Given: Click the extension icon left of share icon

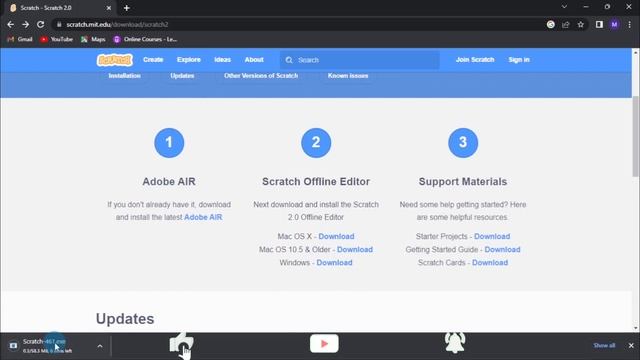Looking at the screenshot, I should pos(551,24).
